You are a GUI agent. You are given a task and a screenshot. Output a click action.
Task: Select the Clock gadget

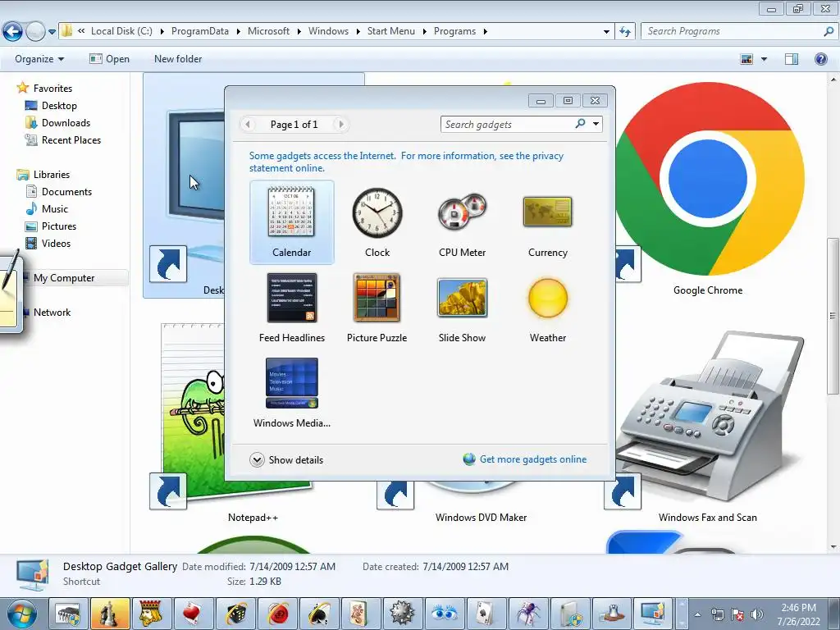pyautogui.click(x=377, y=222)
